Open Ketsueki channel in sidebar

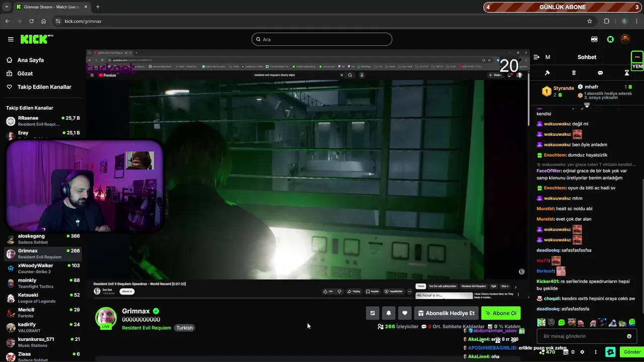coord(43,298)
